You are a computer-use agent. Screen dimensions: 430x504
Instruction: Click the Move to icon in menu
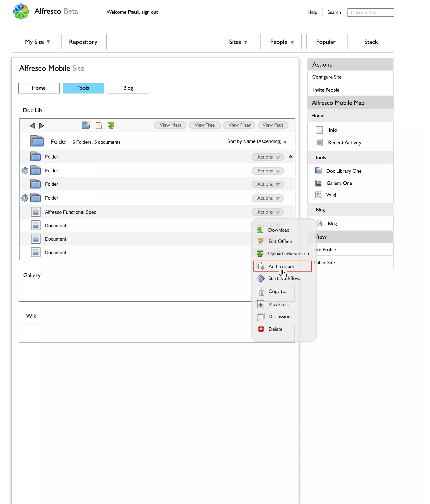[261, 304]
